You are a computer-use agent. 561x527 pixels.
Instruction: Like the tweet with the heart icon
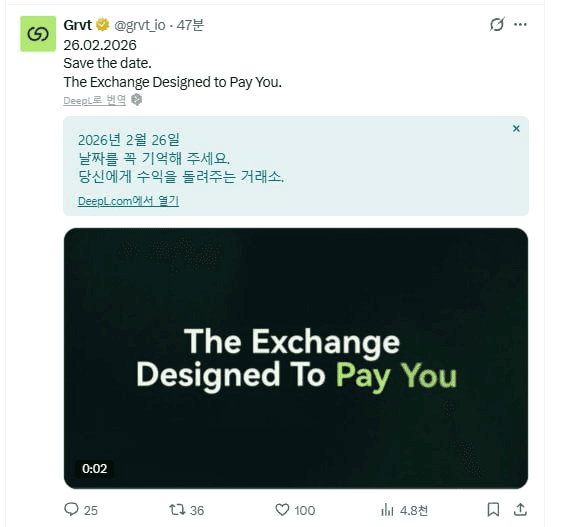pyautogui.click(x=282, y=509)
